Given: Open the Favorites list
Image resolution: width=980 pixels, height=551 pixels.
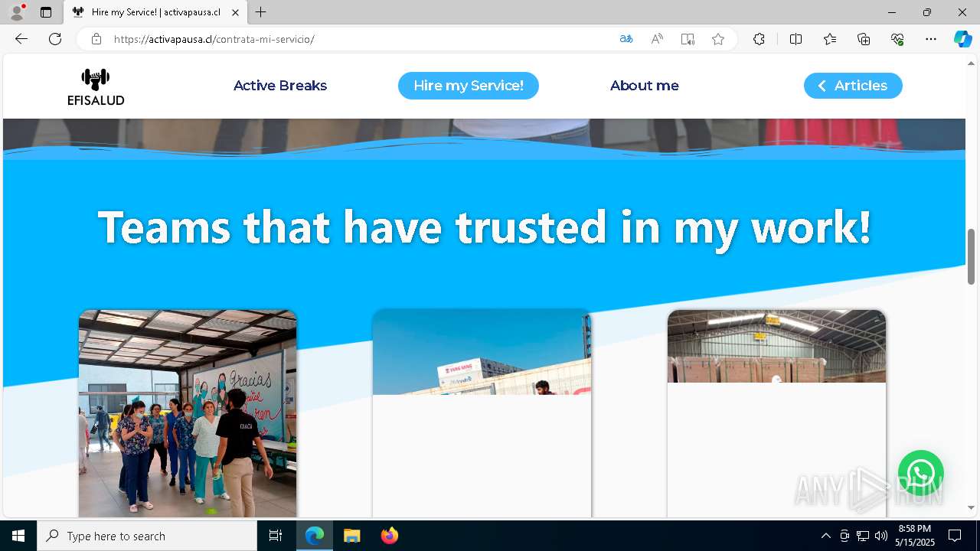Looking at the screenshot, I should [x=830, y=39].
